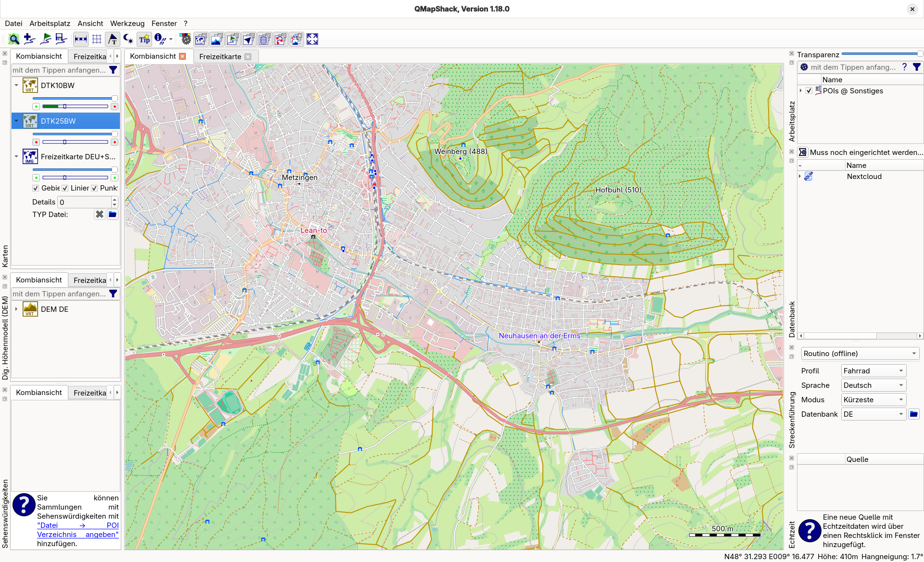Screen dimensions: 924x562
Task: Toggle the Linien checkbox
Action: click(65, 189)
